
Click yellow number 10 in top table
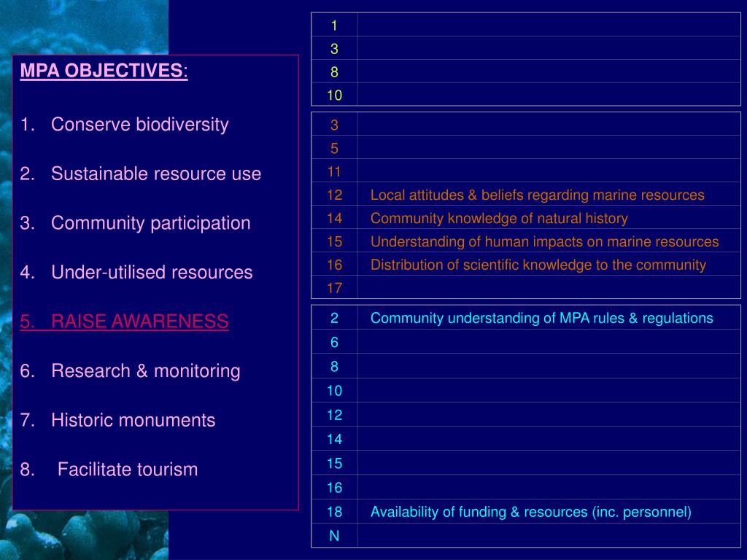pos(334,96)
